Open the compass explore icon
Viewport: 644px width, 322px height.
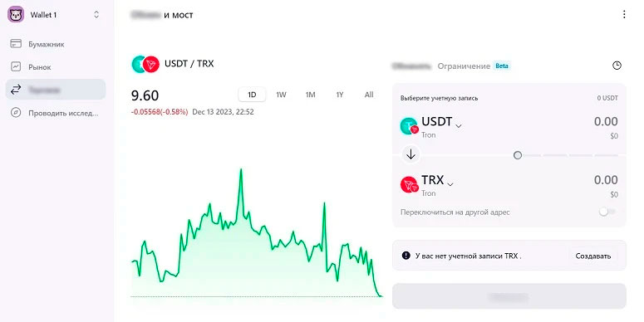pyautogui.click(x=16, y=112)
